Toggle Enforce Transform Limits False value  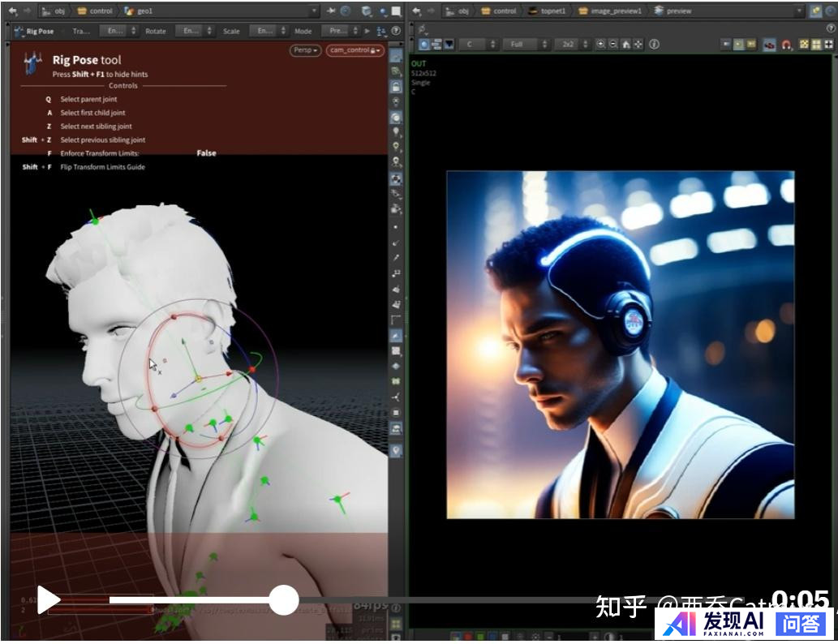tap(206, 153)
